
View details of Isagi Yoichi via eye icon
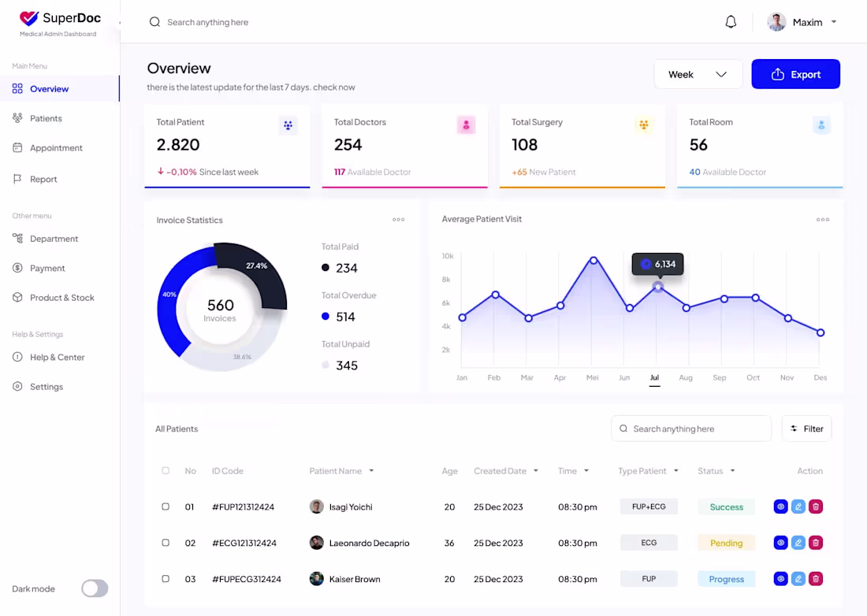pyautogui.click(x=781, y=507)
